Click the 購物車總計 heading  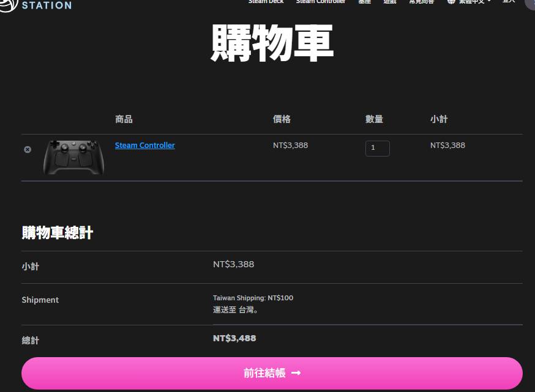pos(58,233)
